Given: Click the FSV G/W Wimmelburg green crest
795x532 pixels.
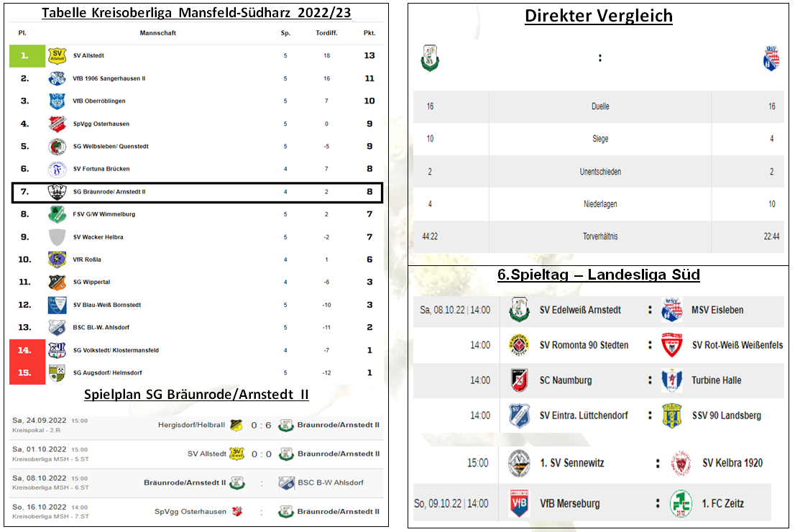Looking at the screenshot, I should pos(57,214).
